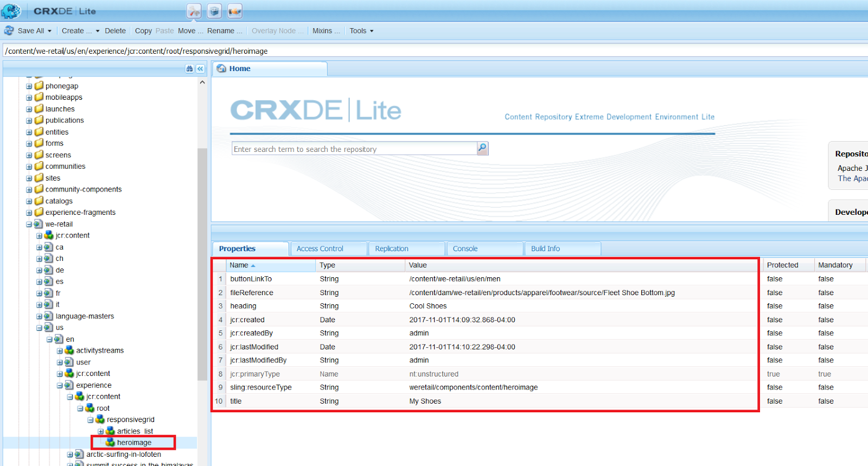
Task: Click the repository path address field
Action: [435, 51]
